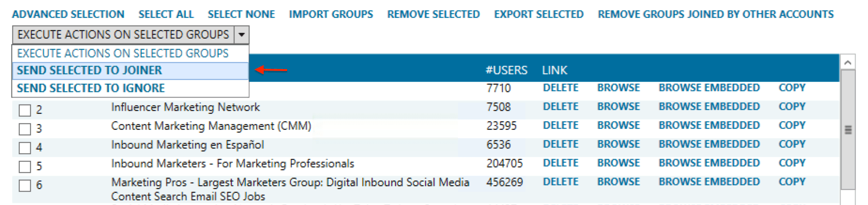Enable checkbox for Inbound Marketing en Español
The height and width of the screenshot is (205, 868).
(25, 148)
